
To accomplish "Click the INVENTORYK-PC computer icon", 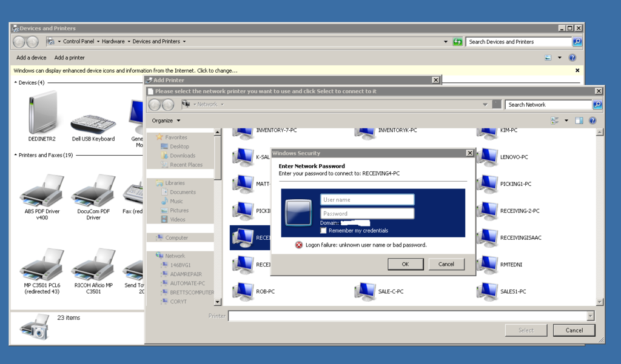I will click(x=366, y=130).
